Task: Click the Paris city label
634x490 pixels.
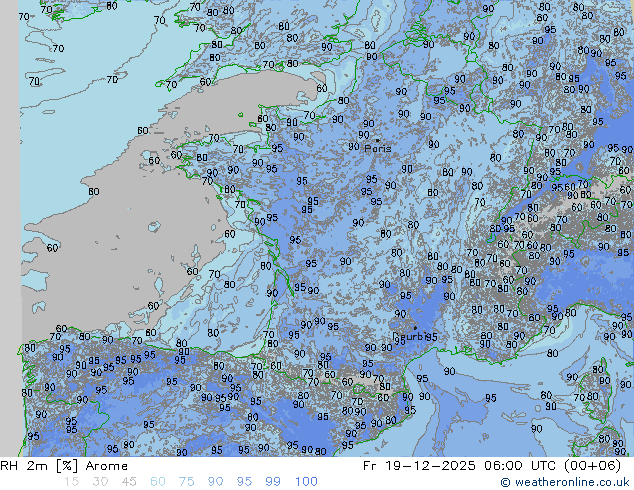Action: (x=378, y=148)
